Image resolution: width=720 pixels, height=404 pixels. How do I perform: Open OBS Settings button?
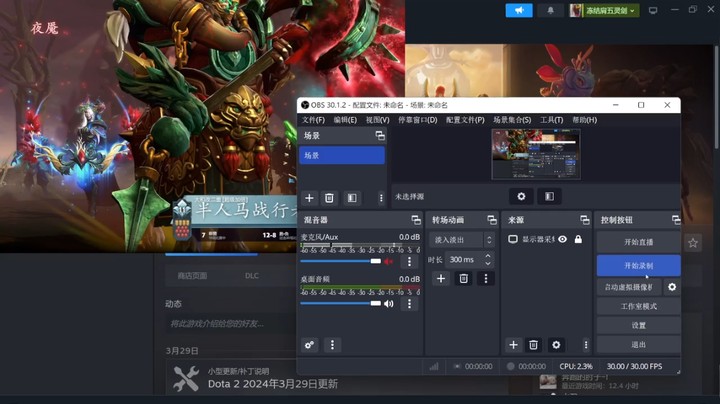[638, 325]
